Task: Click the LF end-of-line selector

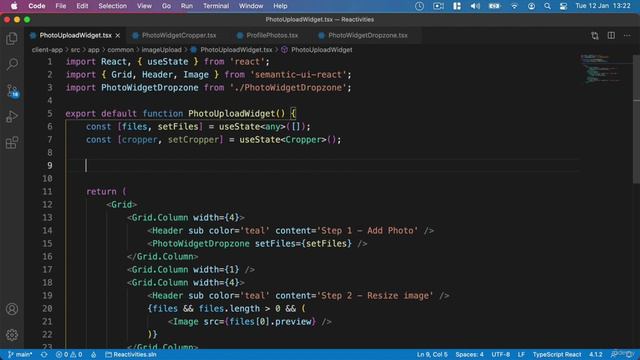Action: [x=521, y=354]
